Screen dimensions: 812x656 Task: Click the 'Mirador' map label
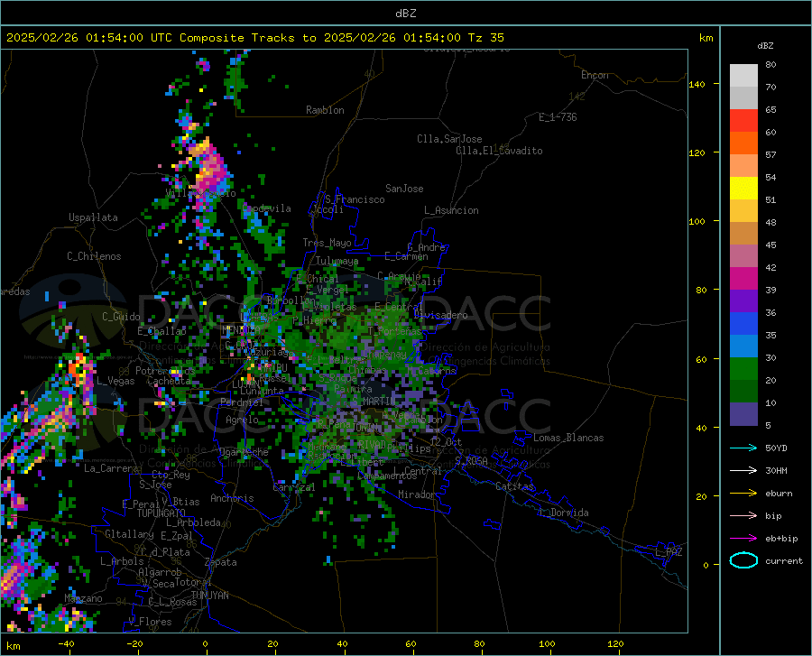[417, 494]
